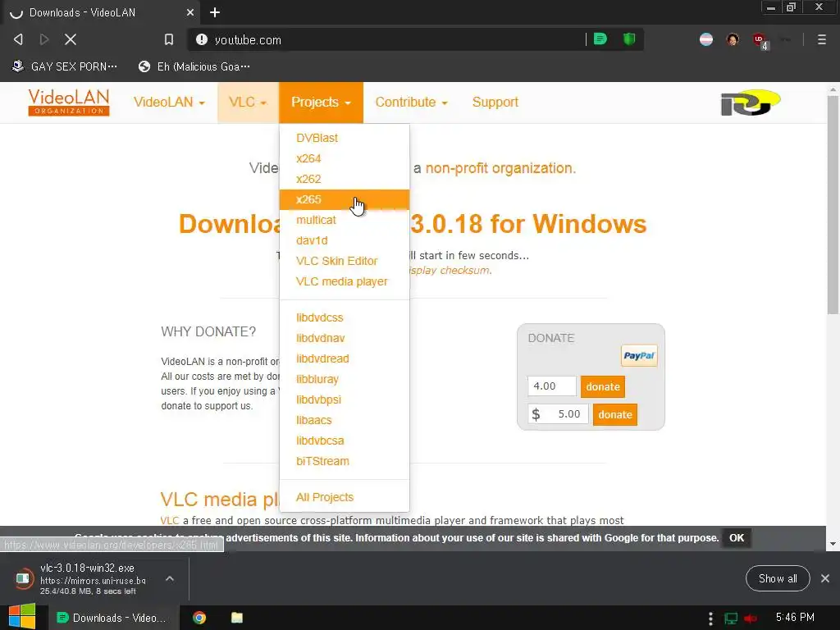Select libaacs from Projects menu
Screen dimensions: 840x630
pos(345,420)
